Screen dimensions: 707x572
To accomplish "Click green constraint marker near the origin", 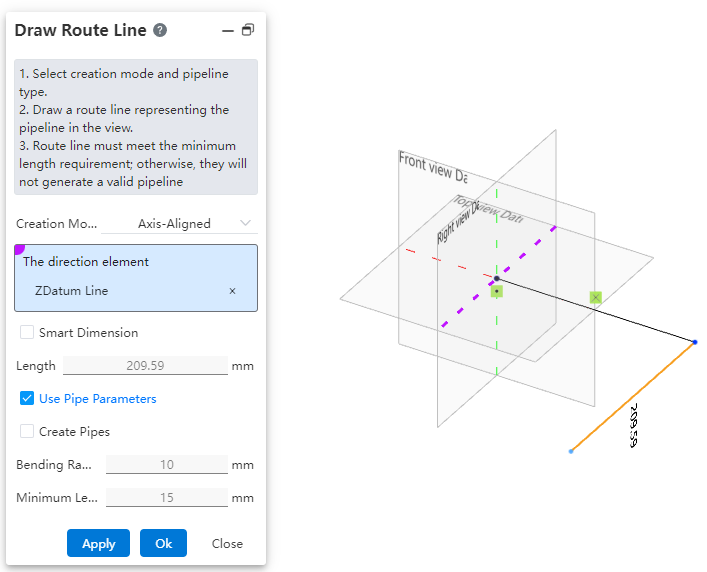I will (x=497, y=291).
